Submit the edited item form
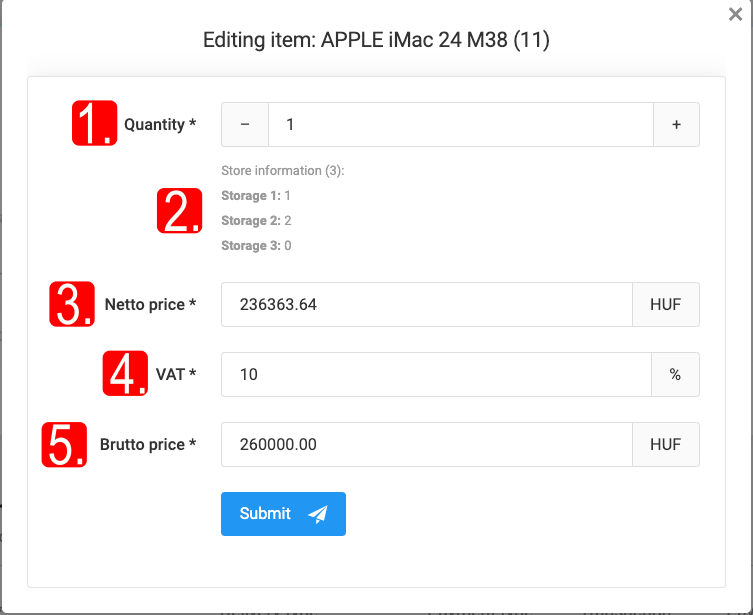 click(x=283, y=514)
